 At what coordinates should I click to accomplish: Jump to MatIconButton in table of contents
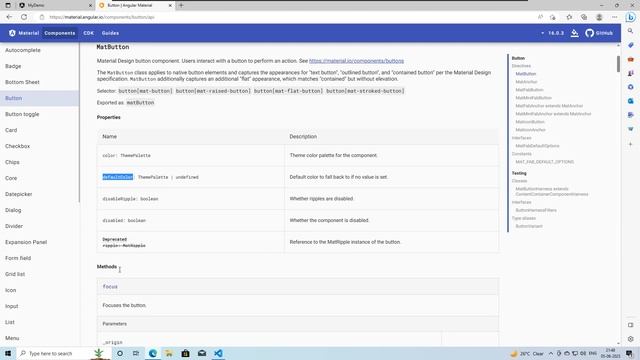(x=530, y=122)
